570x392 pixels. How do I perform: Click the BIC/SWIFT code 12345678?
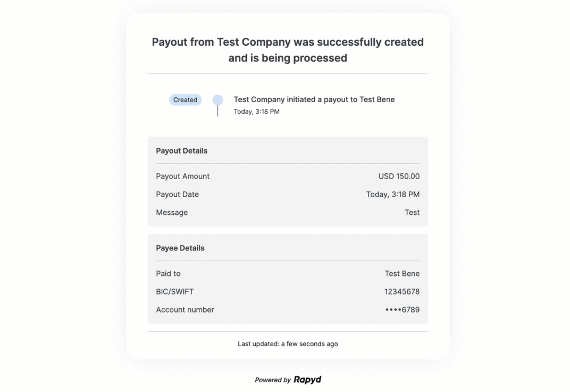pyautogui.click(x=401, y=292)
